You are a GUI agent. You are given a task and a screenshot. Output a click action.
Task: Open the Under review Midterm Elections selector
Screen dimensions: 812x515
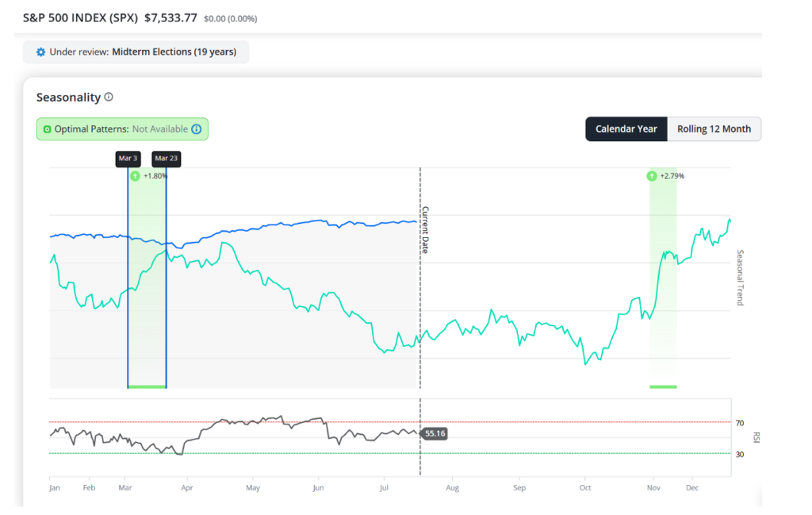(136, 52)
